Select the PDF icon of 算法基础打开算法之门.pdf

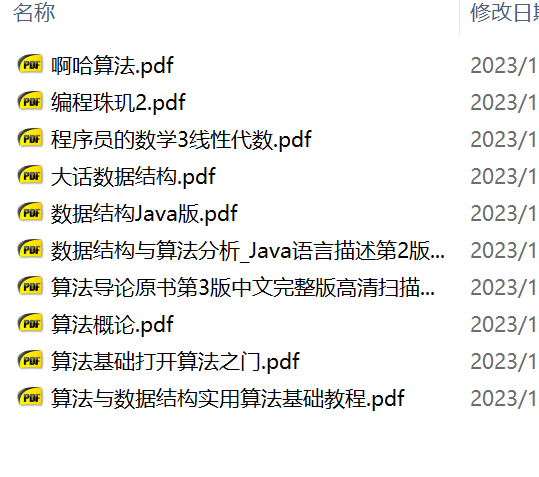tap(30, 360)
